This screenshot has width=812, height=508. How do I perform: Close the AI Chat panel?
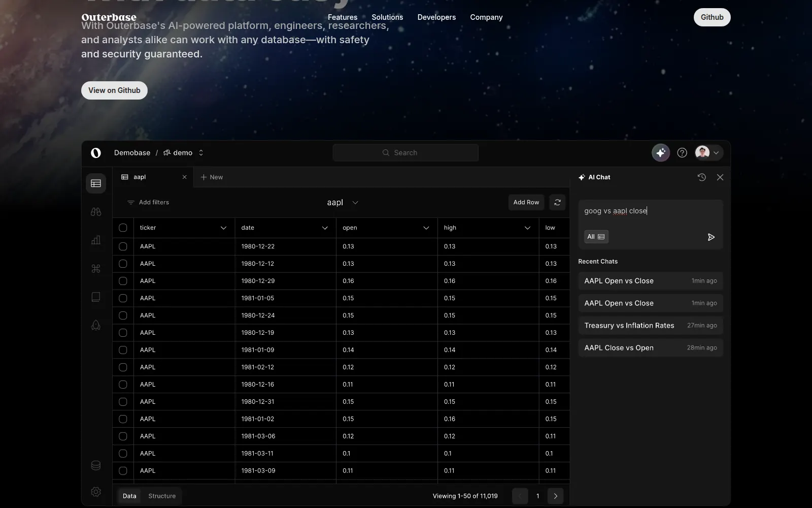(x=720, y=177)
